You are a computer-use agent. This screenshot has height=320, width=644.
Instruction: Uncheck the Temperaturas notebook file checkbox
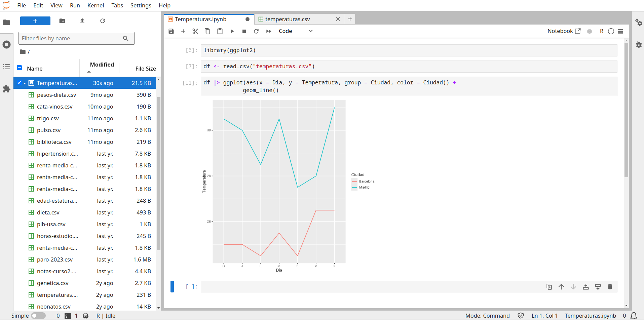pyautogui.click(x=20, y=83)
